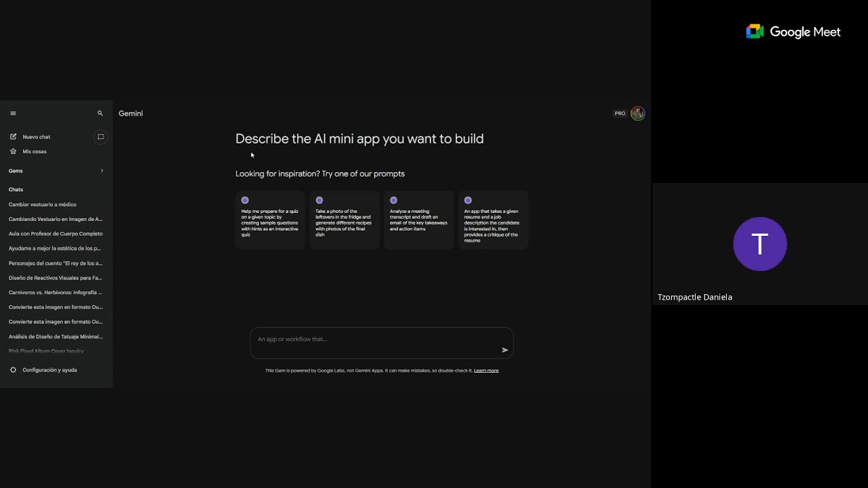Select the meeting transcript email prompt card
868x488 pixels.
(419, 220)
